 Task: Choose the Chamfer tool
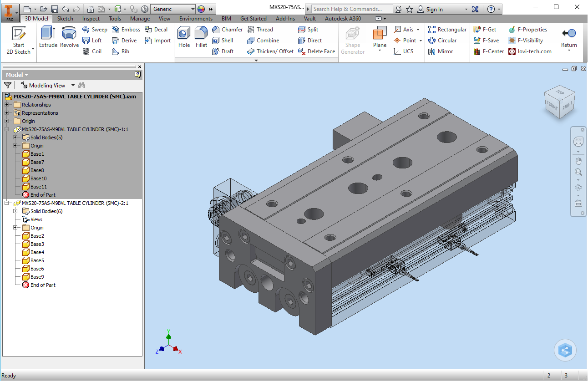pos(227,30)
